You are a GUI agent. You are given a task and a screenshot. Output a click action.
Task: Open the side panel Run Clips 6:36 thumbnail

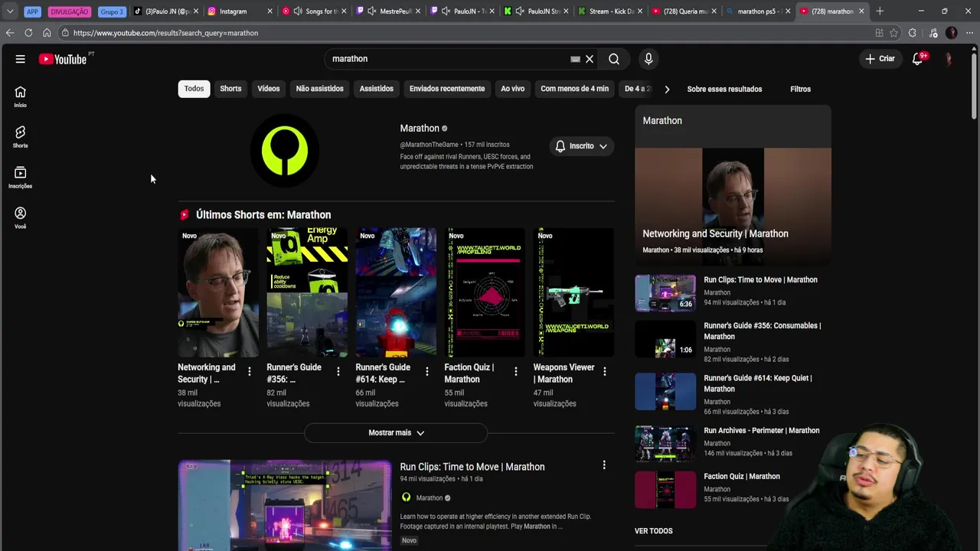(x=665, y=292)
